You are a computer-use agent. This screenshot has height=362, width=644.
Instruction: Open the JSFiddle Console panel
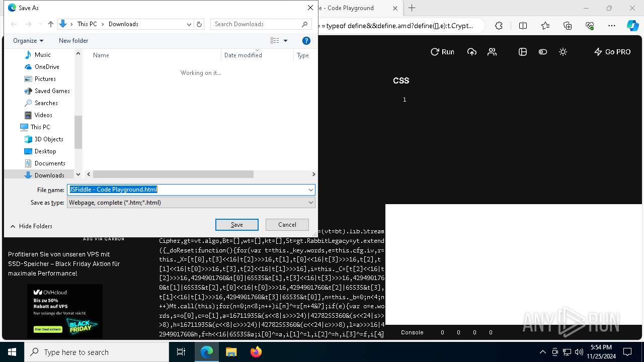412,332
